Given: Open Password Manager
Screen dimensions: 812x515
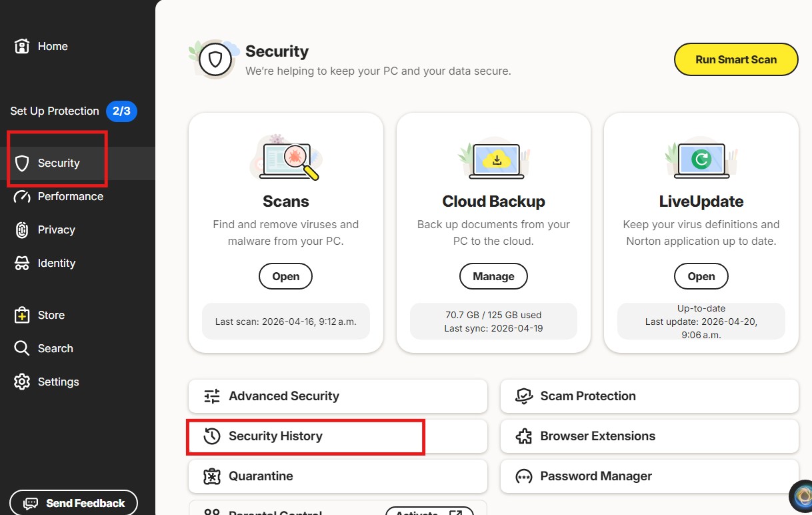Looking at the screenshot, I should [649, 476].
